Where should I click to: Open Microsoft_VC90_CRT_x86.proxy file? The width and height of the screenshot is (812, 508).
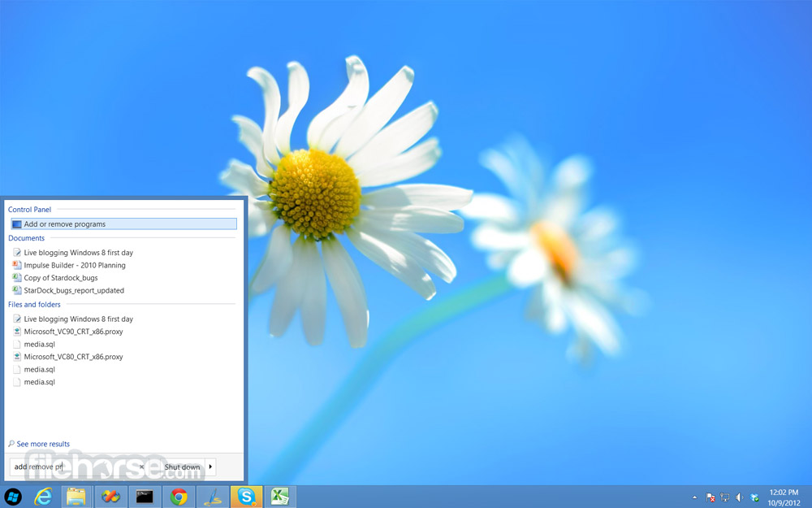(73, 332)
